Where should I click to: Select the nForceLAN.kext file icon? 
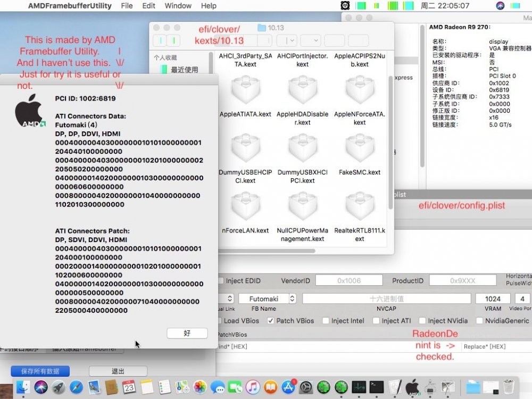245,206
